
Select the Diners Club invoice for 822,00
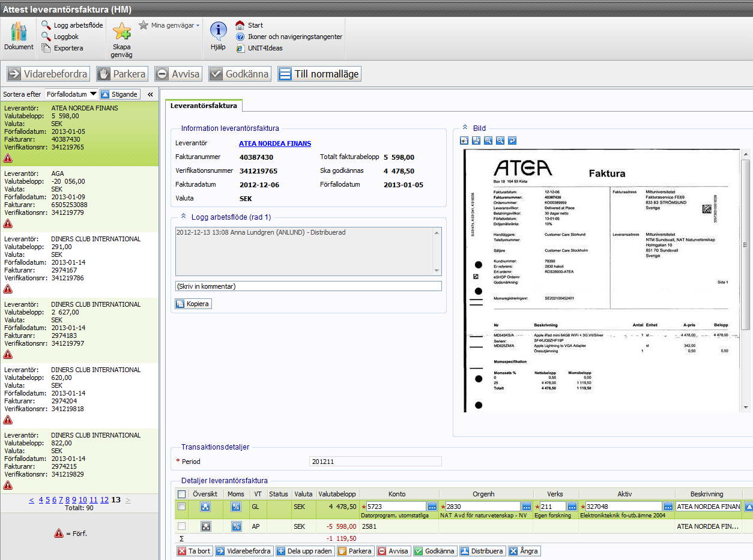[79, 461]
